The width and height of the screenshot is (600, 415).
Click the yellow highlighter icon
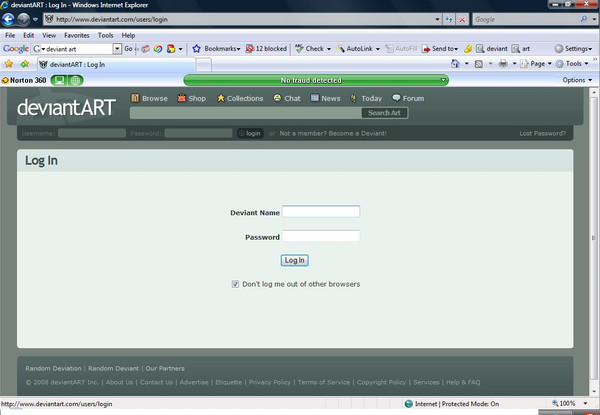(468, 49)
